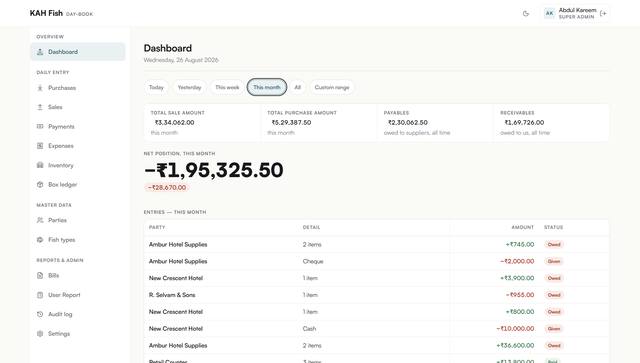
Task: Click Total Purchase Amount ₹5,29,387.50 value
Action: [291, 122]
